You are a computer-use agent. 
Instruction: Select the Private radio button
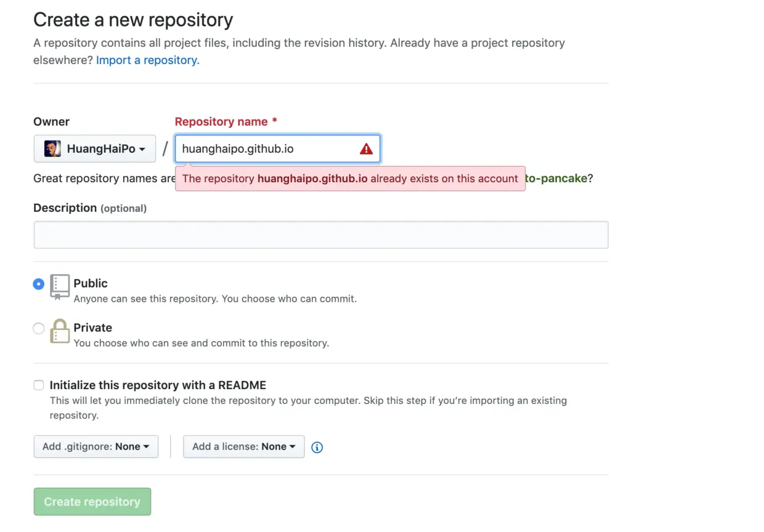tap(39, 328)
